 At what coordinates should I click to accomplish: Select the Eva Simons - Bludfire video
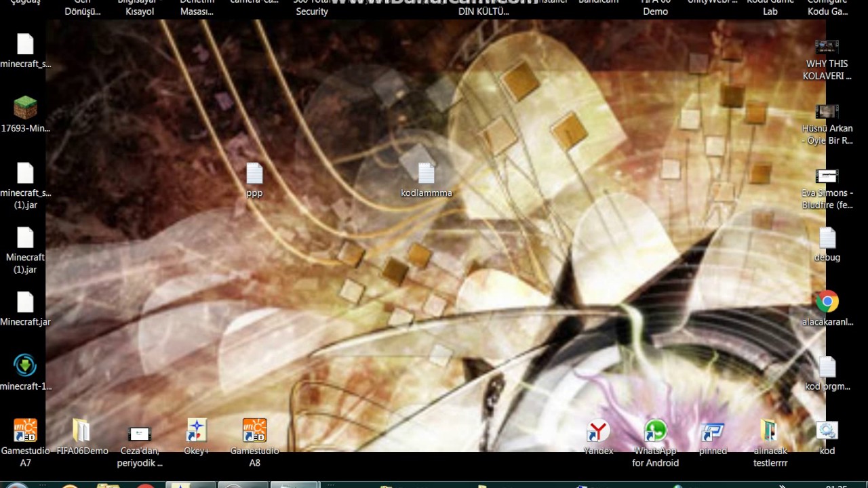[827, 176]
